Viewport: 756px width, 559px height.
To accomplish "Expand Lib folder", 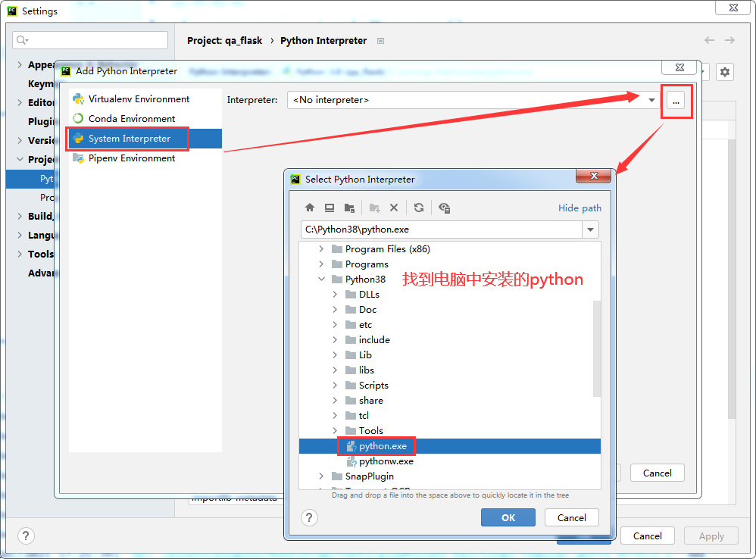I will (335, 355).
